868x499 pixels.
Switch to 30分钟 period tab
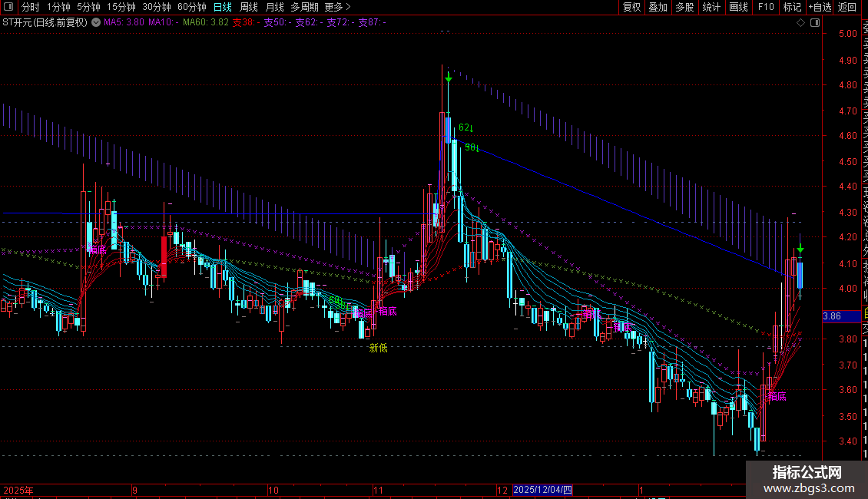click(x=156, y=7)
